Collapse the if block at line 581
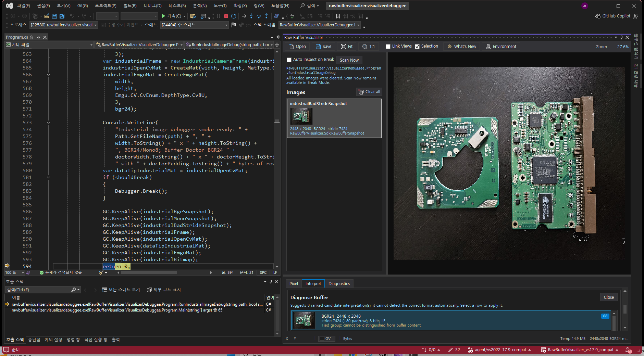Screen dimensions: 644x356 pos(48,177)
